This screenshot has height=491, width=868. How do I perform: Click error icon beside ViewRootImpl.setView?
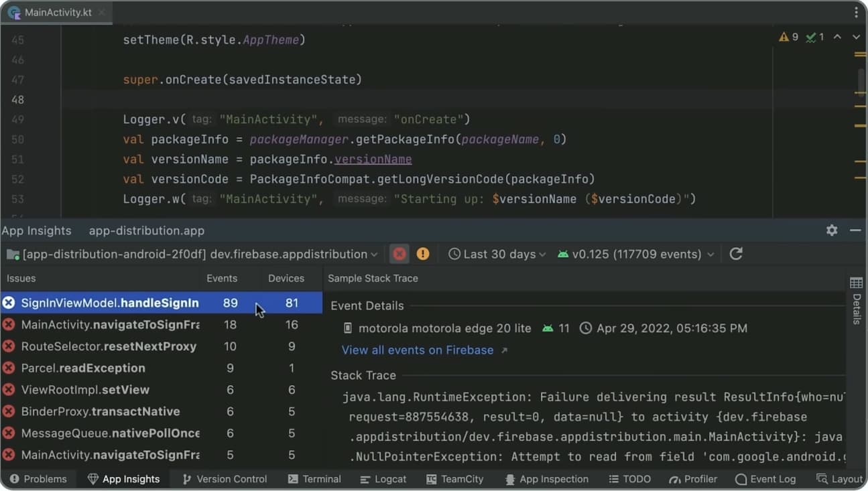(x=9, y=390)
